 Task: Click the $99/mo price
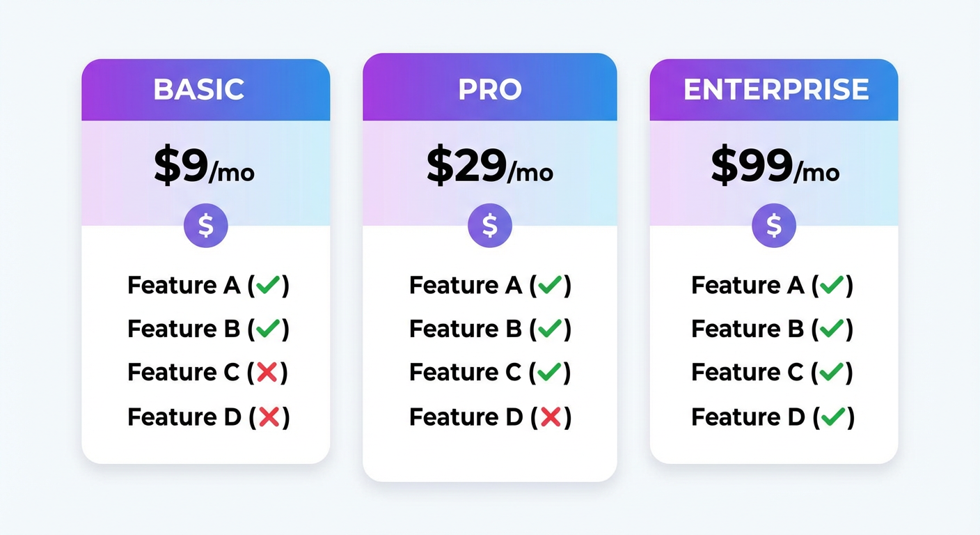pyautogui.click(x=775, y=167)
